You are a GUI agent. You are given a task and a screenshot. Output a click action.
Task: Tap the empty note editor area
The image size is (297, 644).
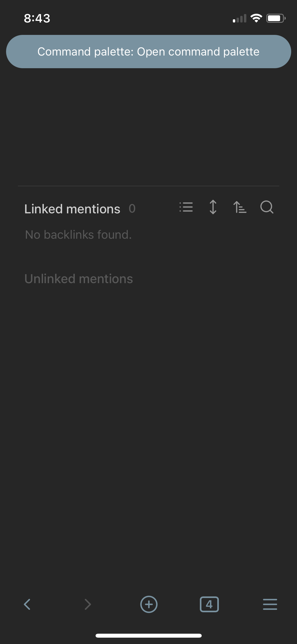pos(148,127)
